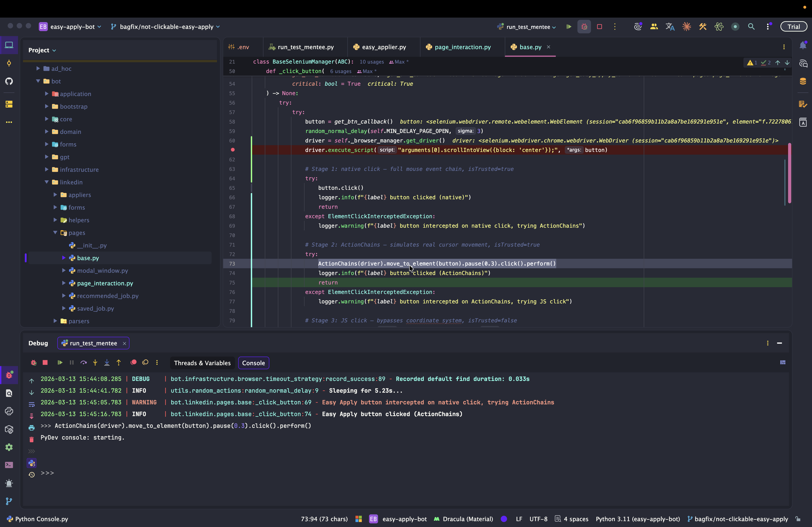Switch to the Threads & Variables tab
The width and height of the screenshot is (812, 527).
click(202, 363)
